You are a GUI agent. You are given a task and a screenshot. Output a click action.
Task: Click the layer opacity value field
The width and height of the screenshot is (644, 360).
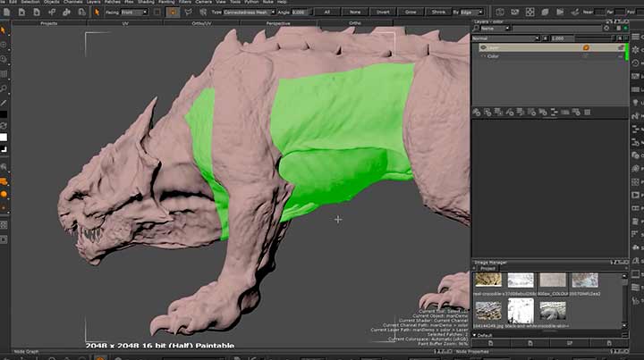click(x=561, y=38)
